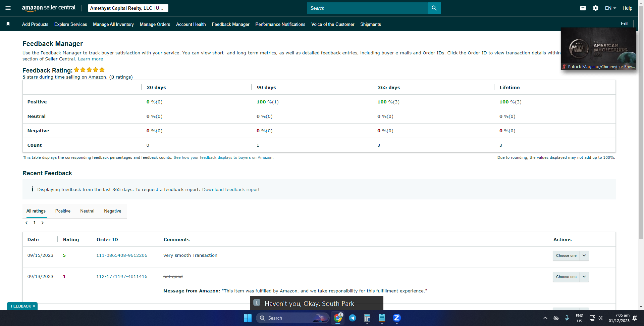Image resolution: width=644 pixels, height=326 pixels.
Task: Open the settings gear icon
Action: click(596, 8)
